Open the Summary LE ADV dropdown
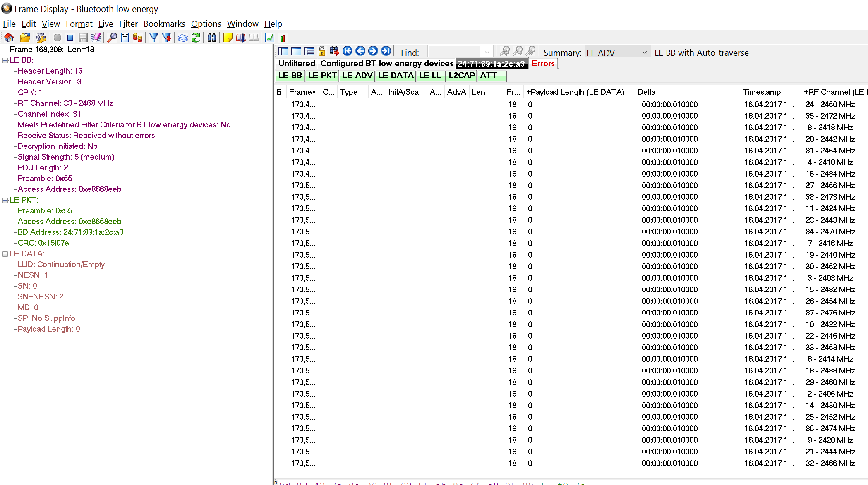The image size is (868, 485). point(617,53)
